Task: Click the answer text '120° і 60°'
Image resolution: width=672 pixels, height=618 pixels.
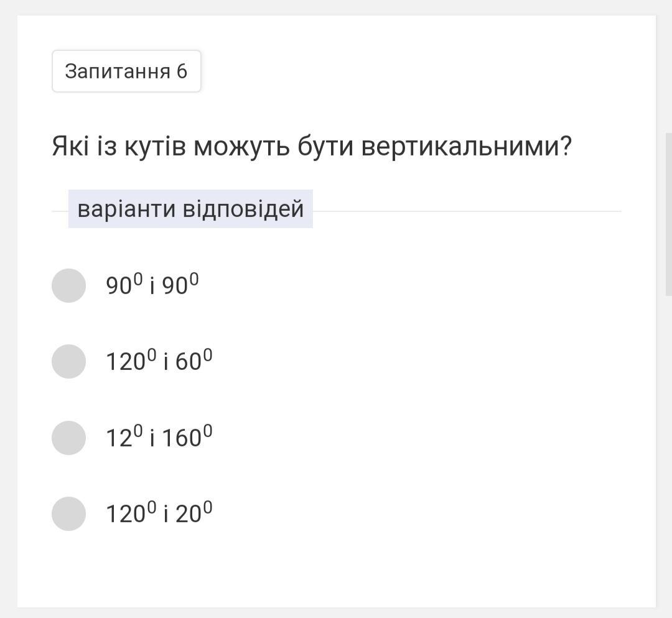Action: [159, 361]
